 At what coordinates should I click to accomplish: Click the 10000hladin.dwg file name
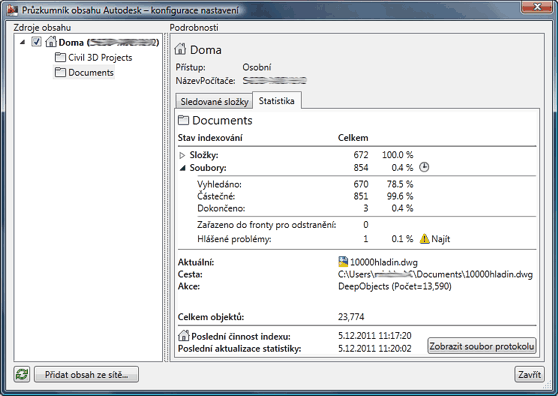coord(384,263)
